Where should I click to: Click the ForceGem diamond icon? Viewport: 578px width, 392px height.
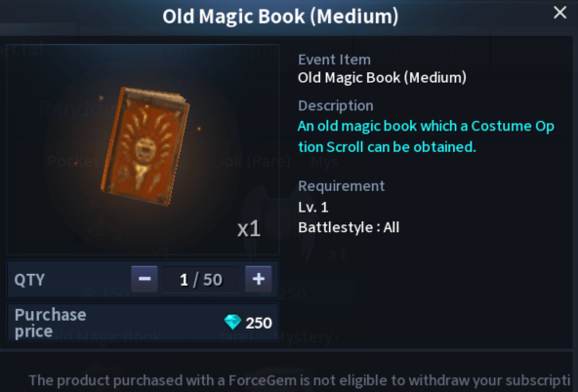click(x=232, y=322)
